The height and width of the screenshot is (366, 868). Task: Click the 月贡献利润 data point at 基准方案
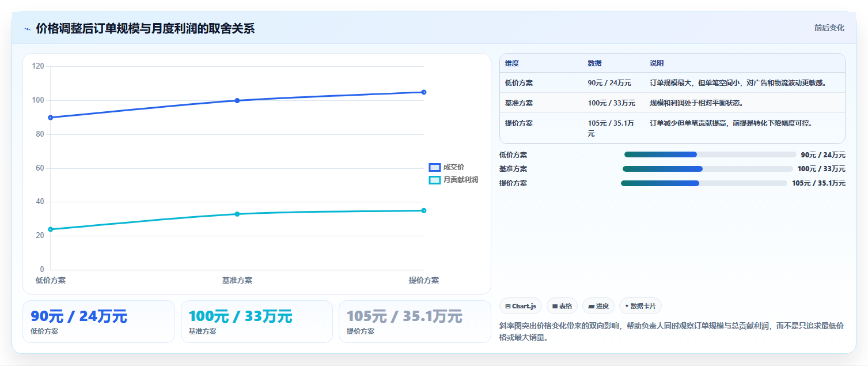coord(237,214)
